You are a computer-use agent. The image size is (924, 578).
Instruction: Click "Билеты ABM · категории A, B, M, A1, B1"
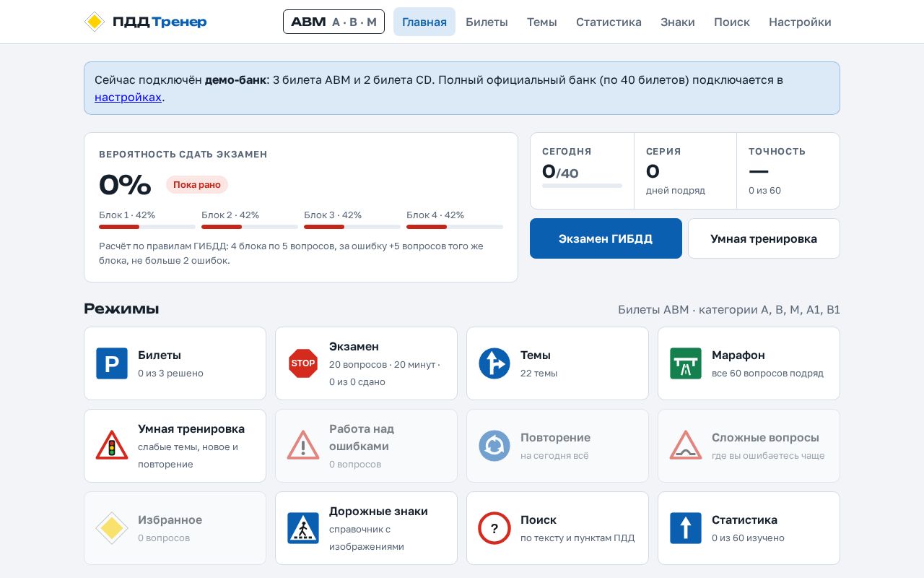coord(729,310)
